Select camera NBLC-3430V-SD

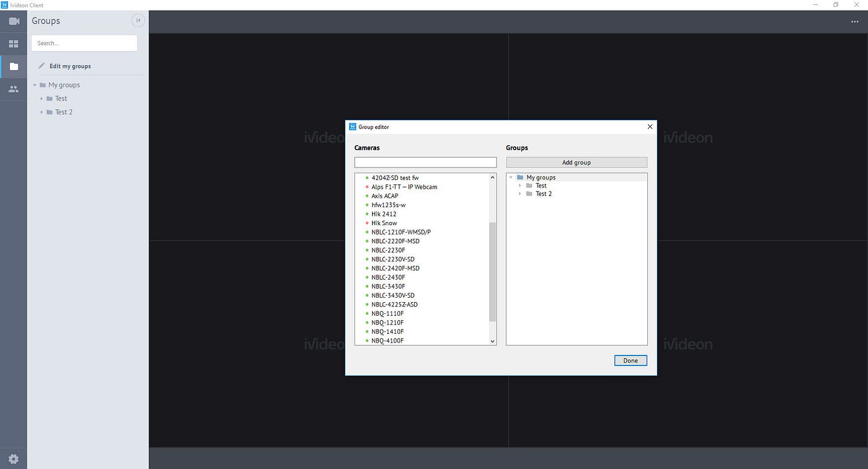[x=393, y=295]
